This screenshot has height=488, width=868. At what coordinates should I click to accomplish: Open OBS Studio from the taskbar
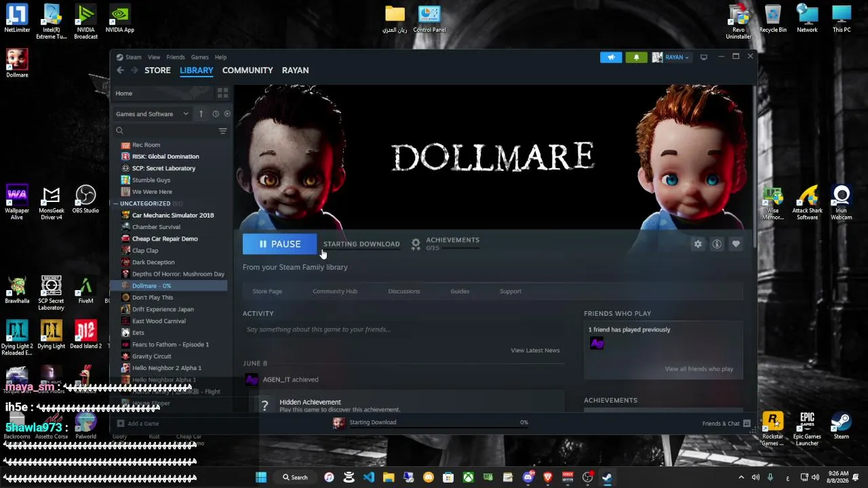[x=587, y=477]
